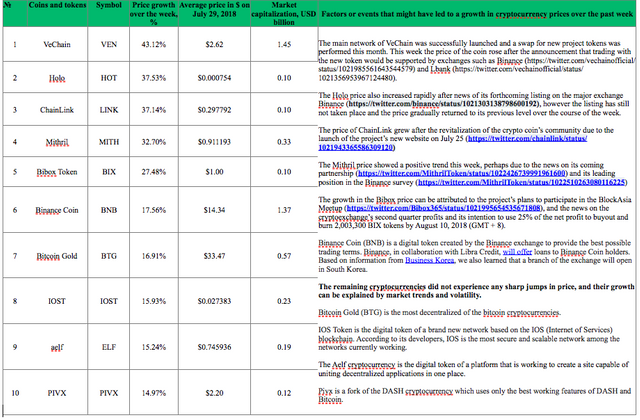
Task: Select the 17.56% price growth value
Action: [153, 210]
